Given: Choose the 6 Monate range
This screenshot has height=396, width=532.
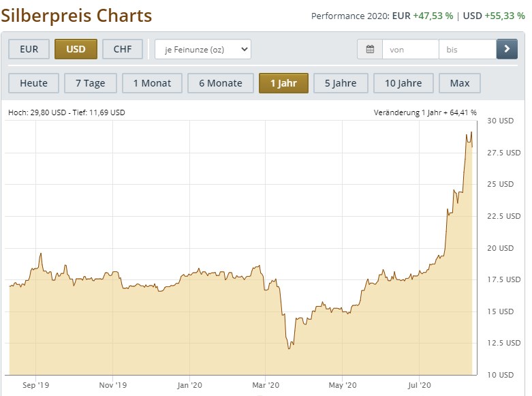Looking at the screenshot, I should [x=220, y=83].
